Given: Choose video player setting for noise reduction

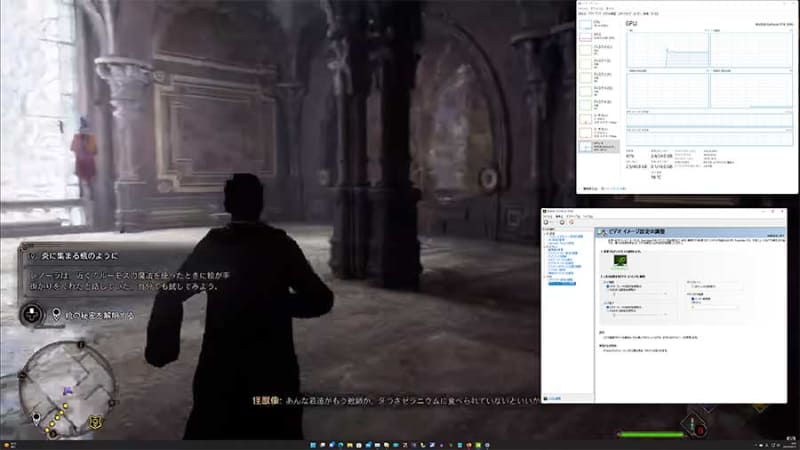Looking at the screenshot, I should 608,307.
